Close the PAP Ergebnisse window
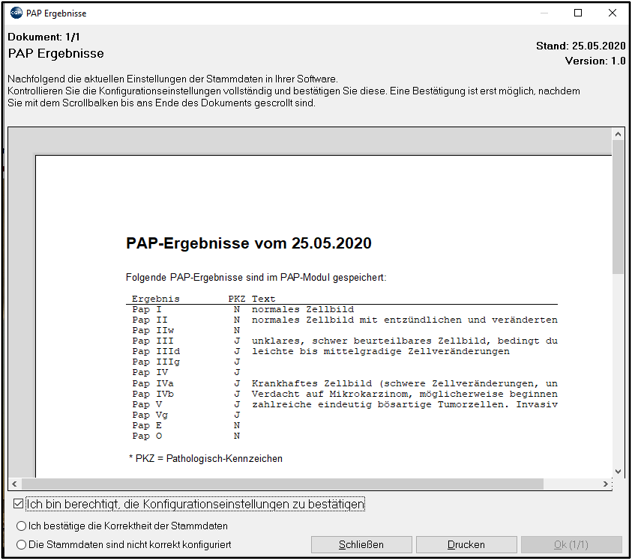 (612, 13)
